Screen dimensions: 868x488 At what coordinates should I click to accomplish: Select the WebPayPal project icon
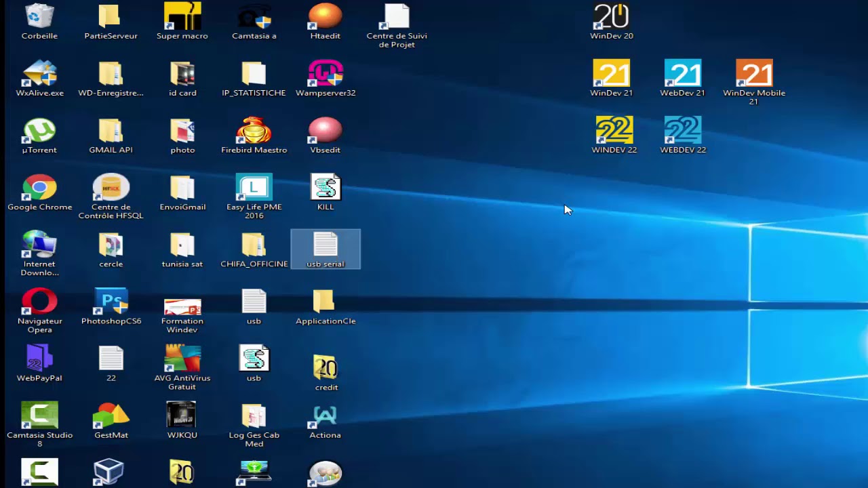pos(39,363)
